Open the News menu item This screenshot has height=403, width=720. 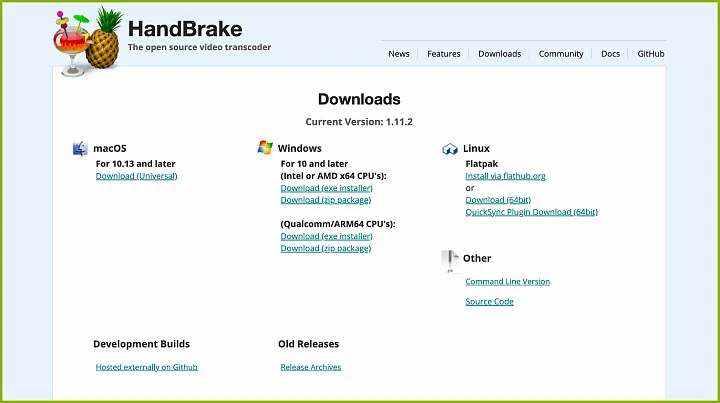pos(399,54)
